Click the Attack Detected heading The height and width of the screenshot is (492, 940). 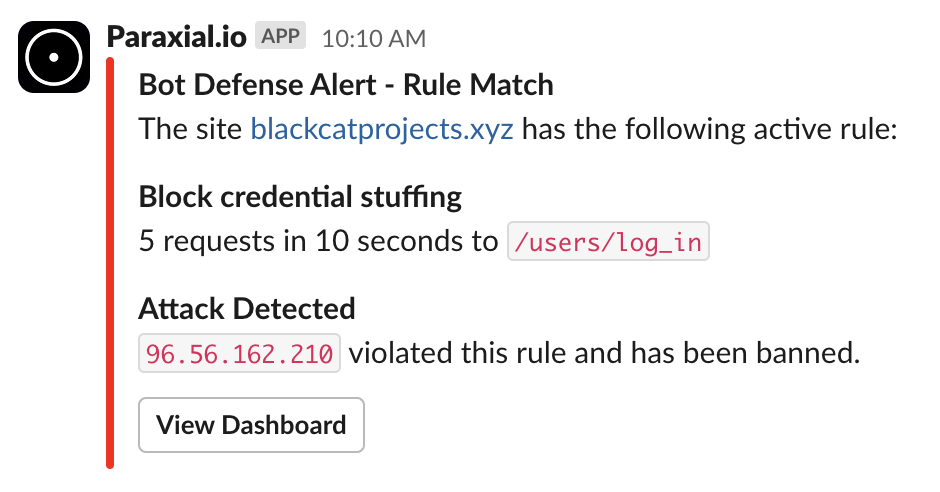(x=247, y=309)
